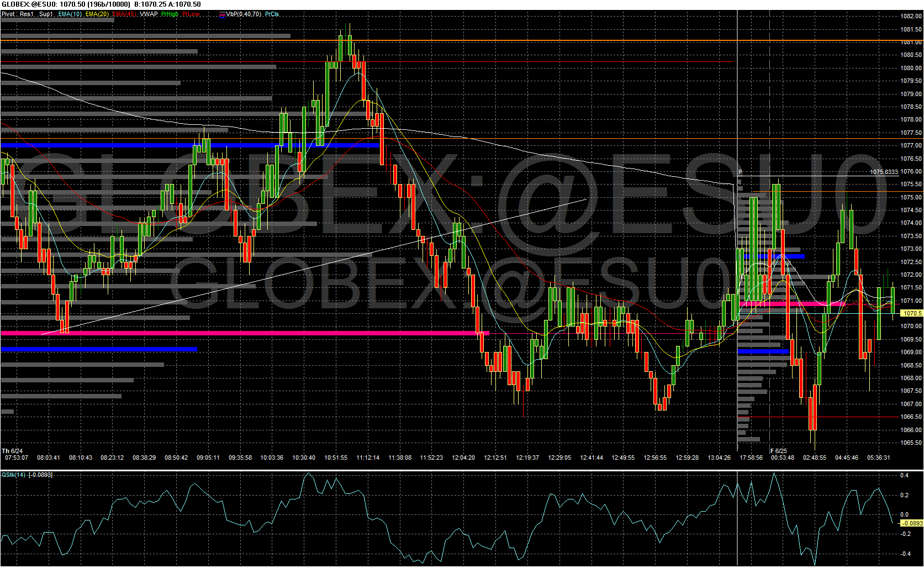Click the 1077.00 price axis label
This screenshot has height=568, width=924.
point(911,145)
